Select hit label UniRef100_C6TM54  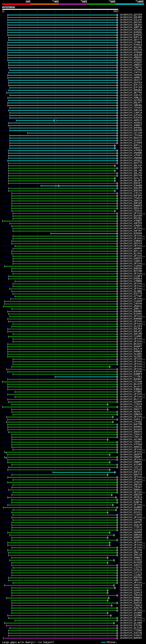tap(131, 70)
